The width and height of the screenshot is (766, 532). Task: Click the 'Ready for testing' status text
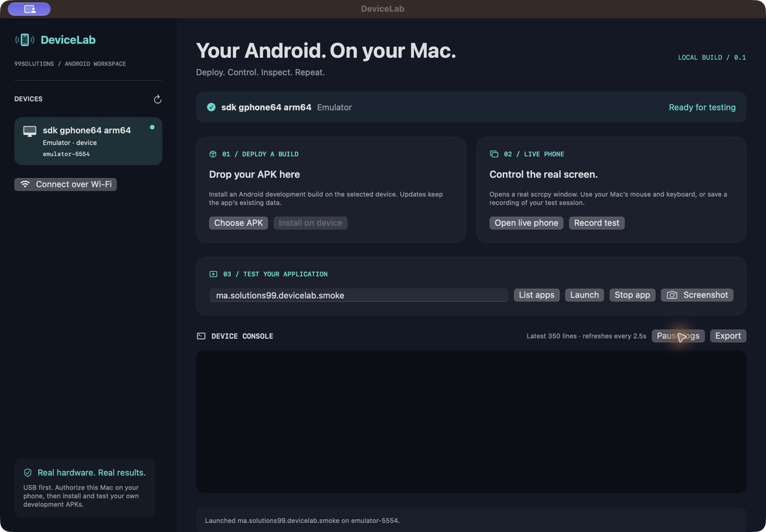pyautogui.click(x=702, y=107)
